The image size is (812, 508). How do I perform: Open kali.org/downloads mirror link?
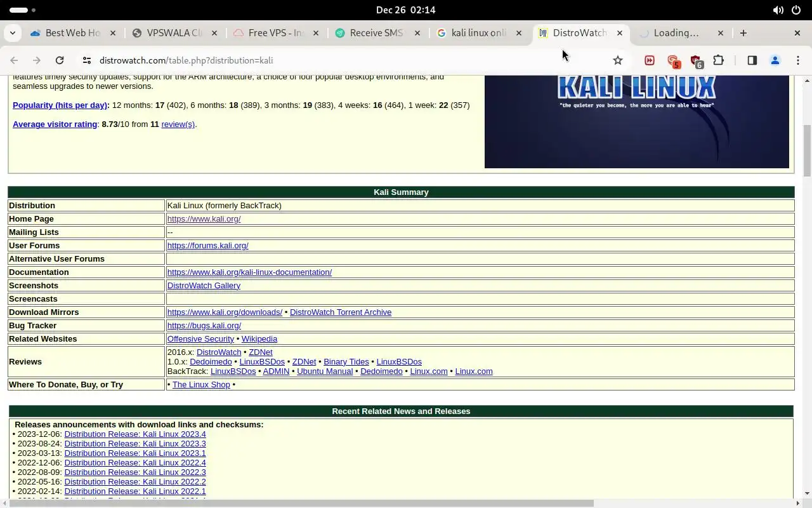click(225, 312)
